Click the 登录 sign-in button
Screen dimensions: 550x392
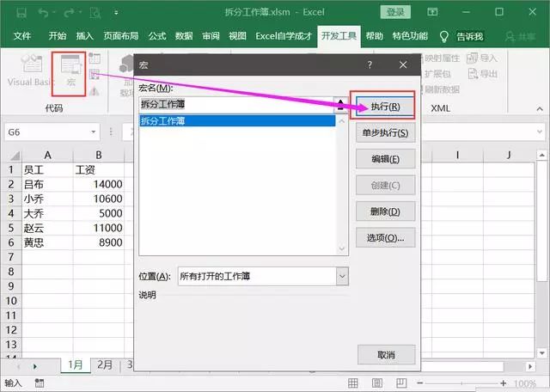[x=395, y=12]
